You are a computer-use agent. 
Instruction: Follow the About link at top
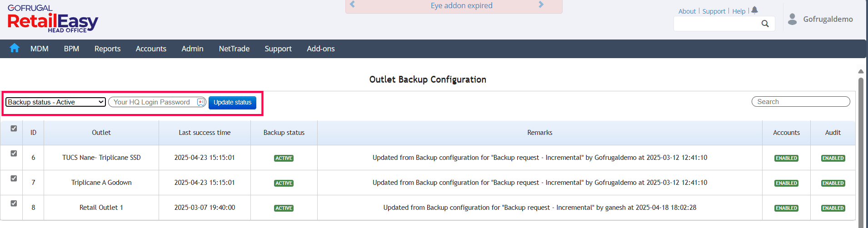pos(687,11)
